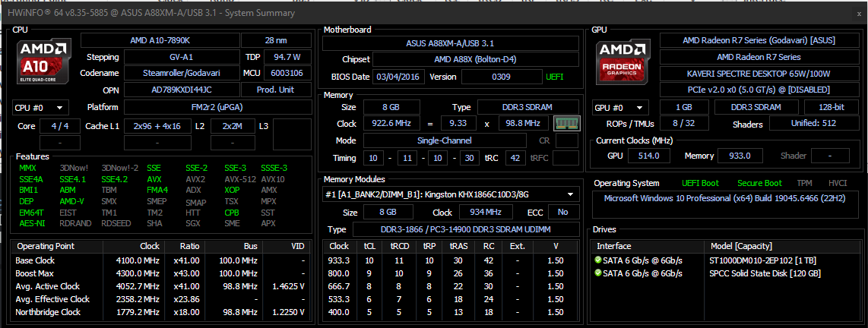Click the tRC timing value 42
Viewport: 868px width, 328px height.
(x=515, y=158)
